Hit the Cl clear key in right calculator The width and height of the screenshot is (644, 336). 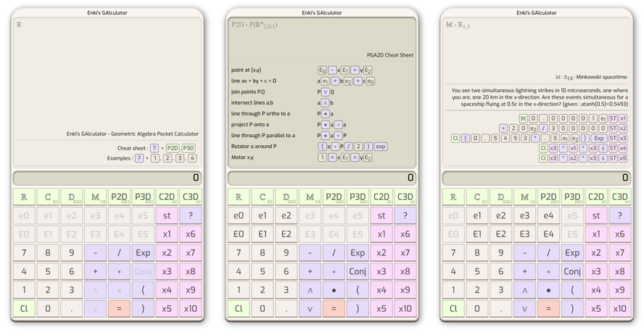click(453, 309)
